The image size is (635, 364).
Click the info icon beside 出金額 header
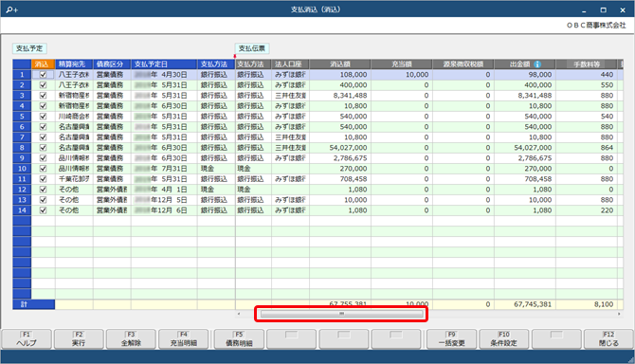pyautogui.click(x=537, y=64)
